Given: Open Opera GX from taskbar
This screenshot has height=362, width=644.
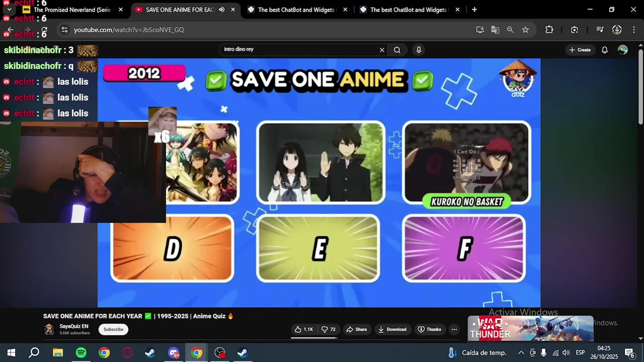Looking at the screenshot, I should [x=127, y=352].
